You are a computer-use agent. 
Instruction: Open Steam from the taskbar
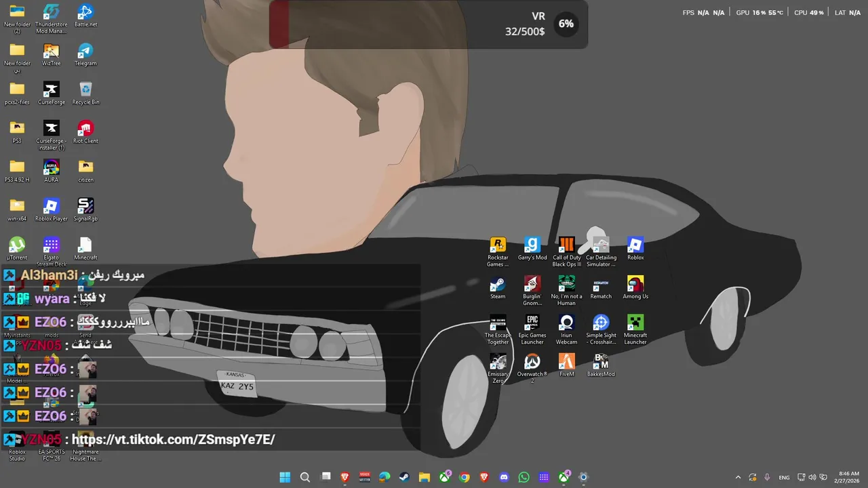404,477
